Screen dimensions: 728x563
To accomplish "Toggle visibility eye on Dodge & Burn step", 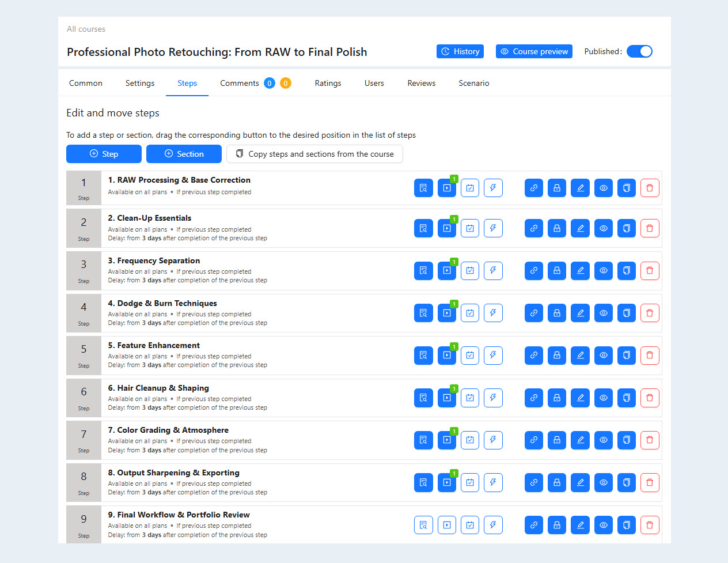I will (604, 313).
